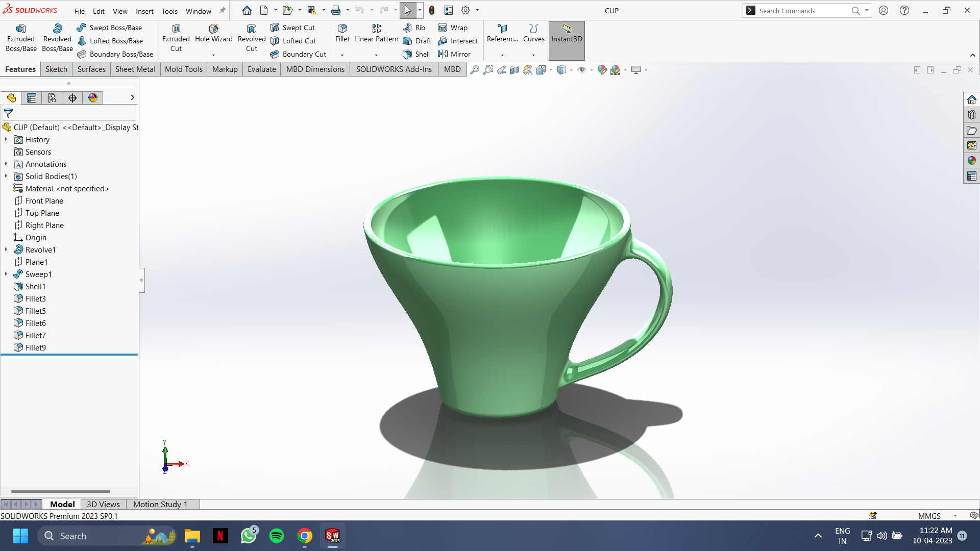Image resolution: width=980 pixels, height=551 pixels.
Task: Open the Fillet dropdown arrow
Action: point(342,55)
